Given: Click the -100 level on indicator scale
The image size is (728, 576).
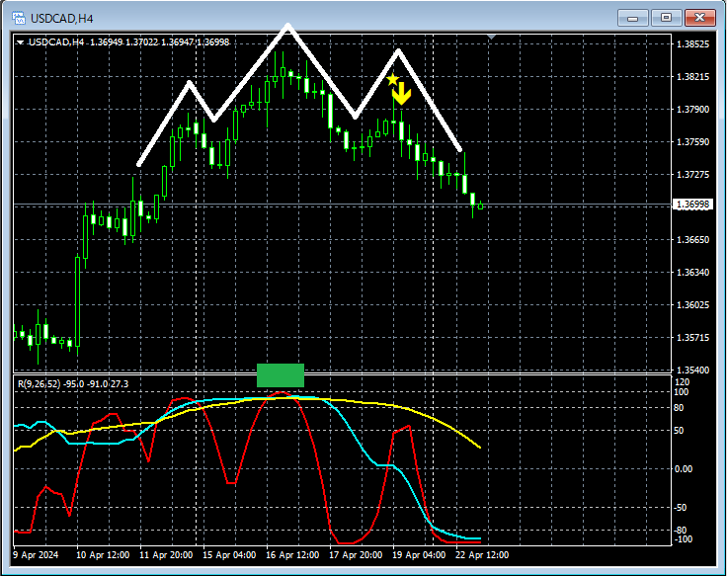Looking at the screenshot, I should pyautogui.click(x=684, y=539).
